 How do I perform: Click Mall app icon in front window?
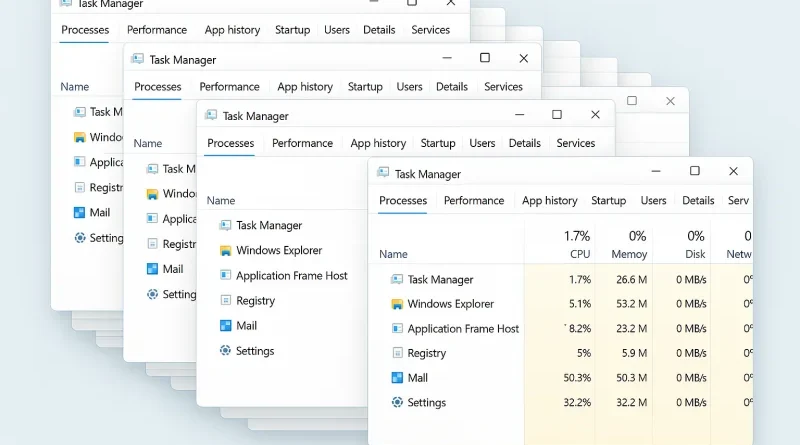397,378
